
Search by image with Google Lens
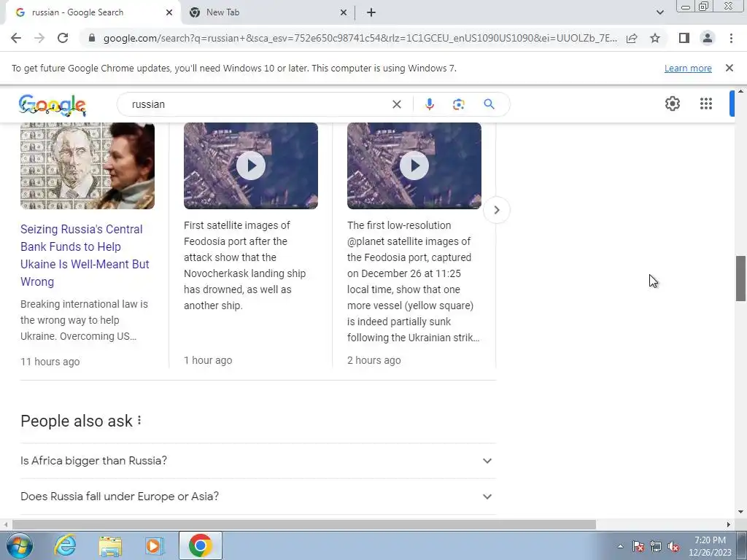458,104
